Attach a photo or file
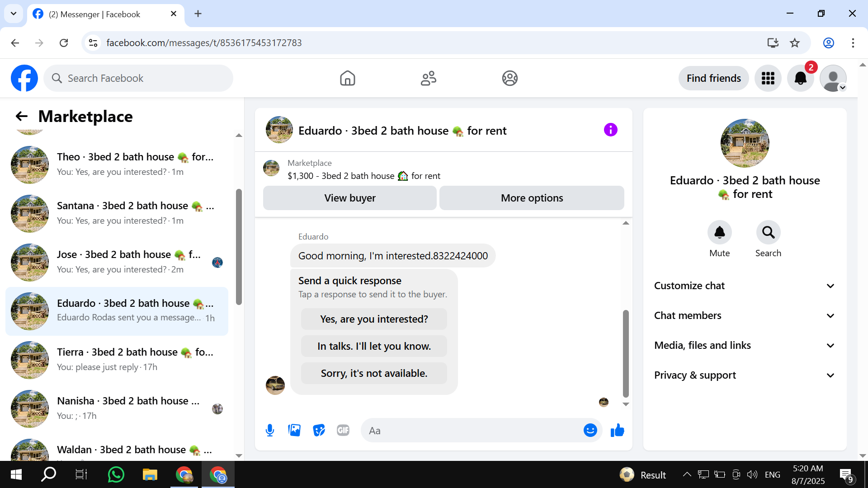This screenshot has width=868, height=488. [294, 431]
